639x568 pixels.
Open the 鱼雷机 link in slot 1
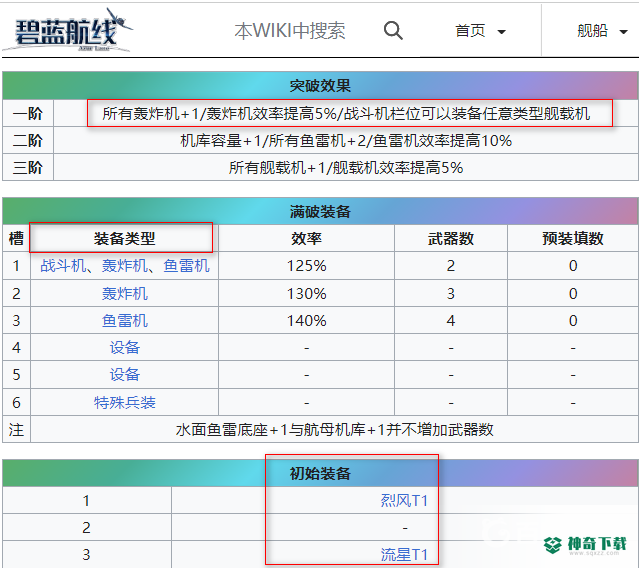[186, 266]
